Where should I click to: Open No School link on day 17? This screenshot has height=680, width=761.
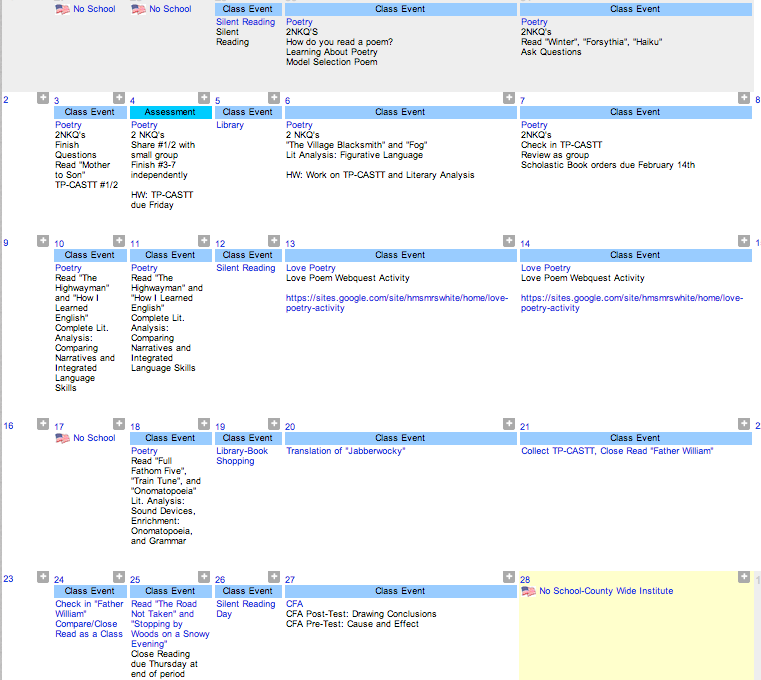(x=94, y=438)
